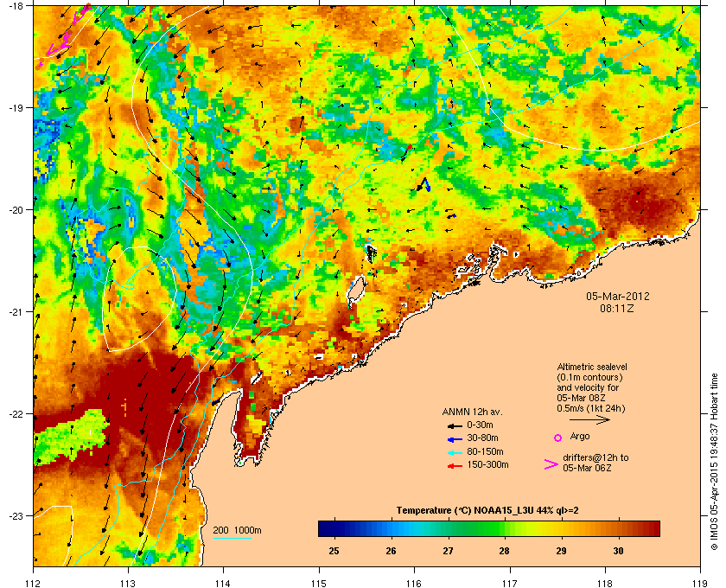Click the longitude axis label 115
The width and height of the screenshot is (726, 588).
319,583
